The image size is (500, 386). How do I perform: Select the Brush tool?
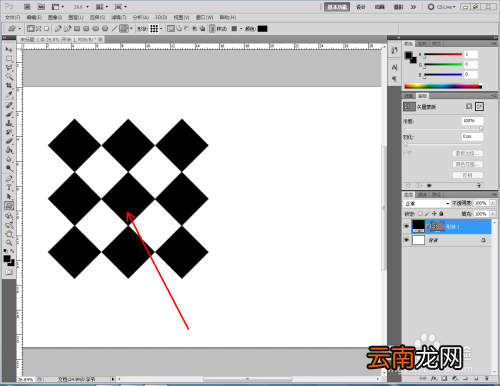click(9, 114)
